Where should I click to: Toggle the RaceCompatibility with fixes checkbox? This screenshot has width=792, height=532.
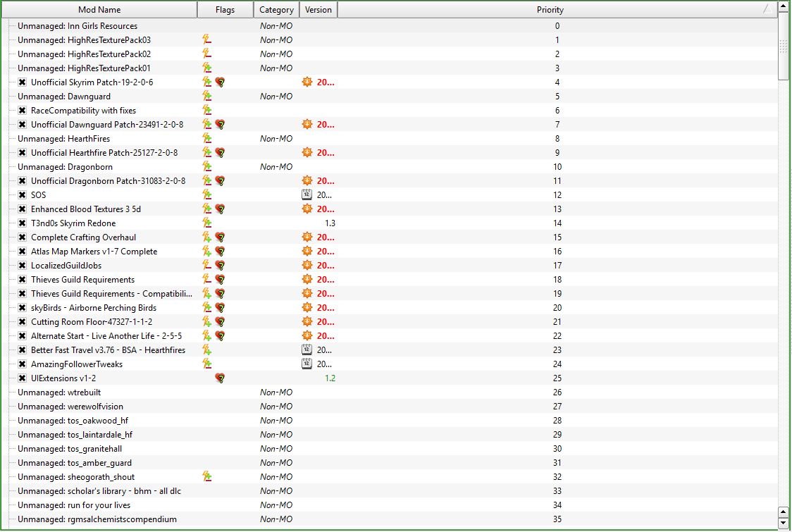pyautogui.click(x=23, y=111)
